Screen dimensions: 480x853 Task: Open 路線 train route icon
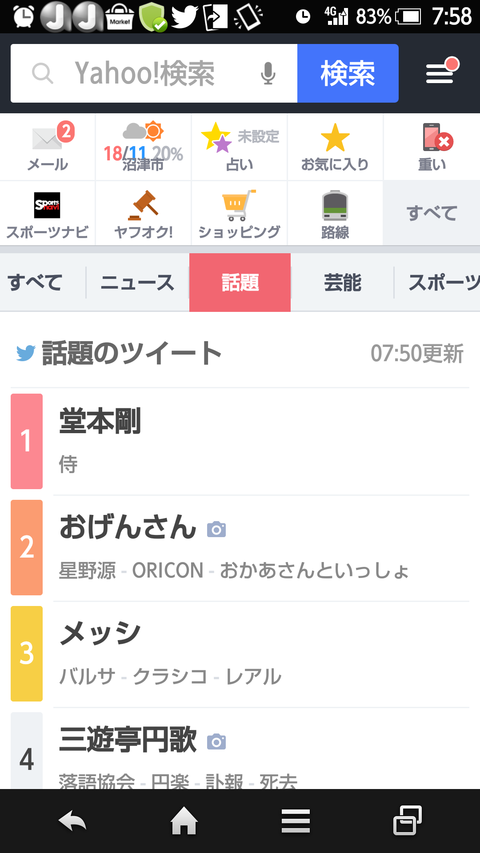coord(335,213)
